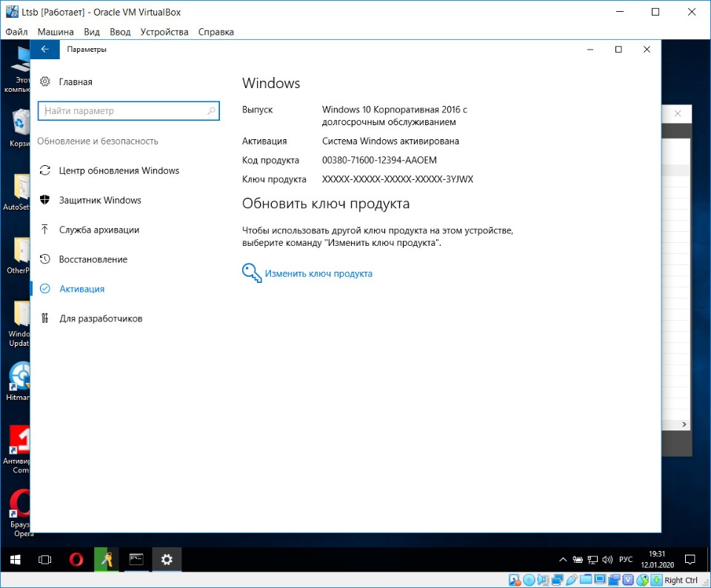
Task: Click VirtualBox USB devices indicator
Action: (x=571, y=580)
